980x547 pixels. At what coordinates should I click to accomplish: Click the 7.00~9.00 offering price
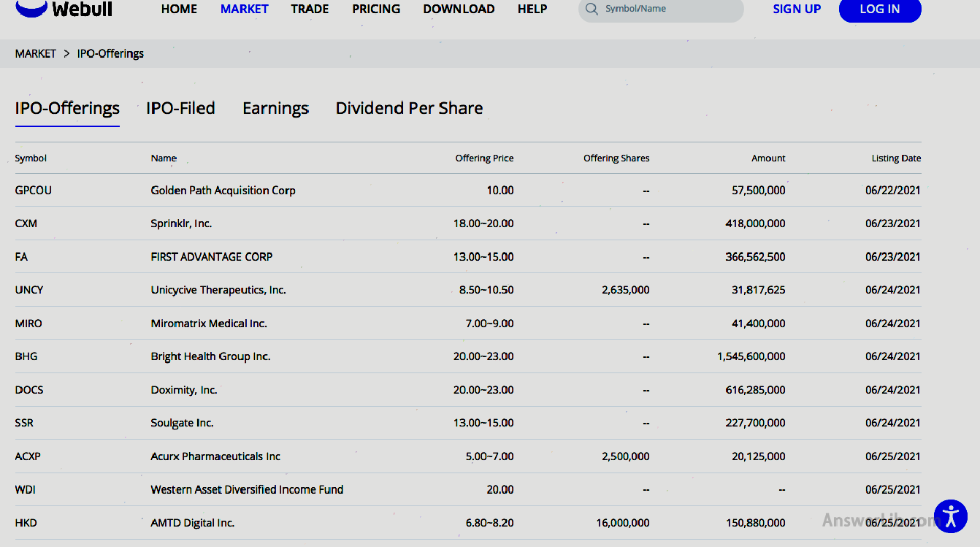[x=489, y=323]
